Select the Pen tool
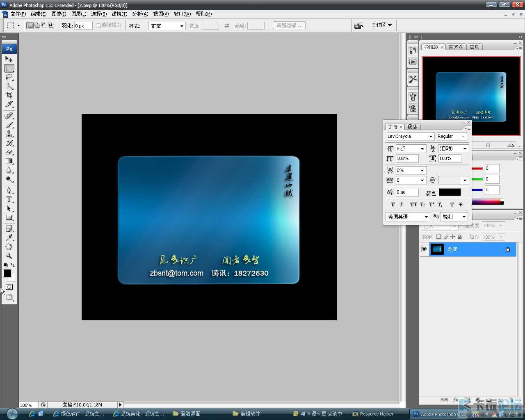The height and width of the screenshot is (420, 525). (9, 190)
